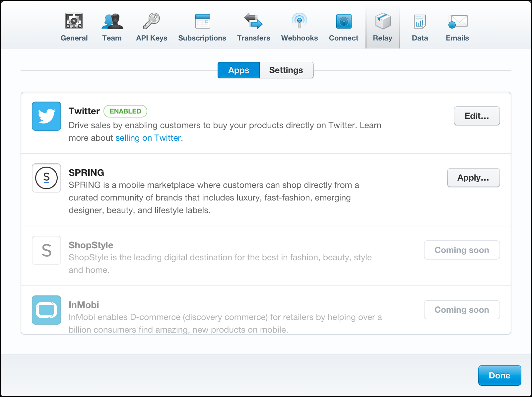This screenshot has height=397, width=532.
Task: Open the Team section icon
Action: click(x=112, y=22)
